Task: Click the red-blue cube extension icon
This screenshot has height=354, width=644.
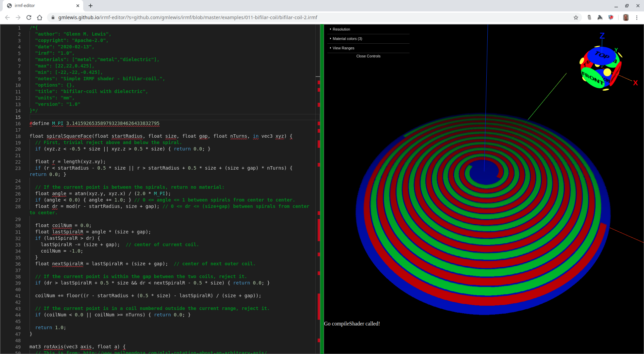Action: [611, 17]
